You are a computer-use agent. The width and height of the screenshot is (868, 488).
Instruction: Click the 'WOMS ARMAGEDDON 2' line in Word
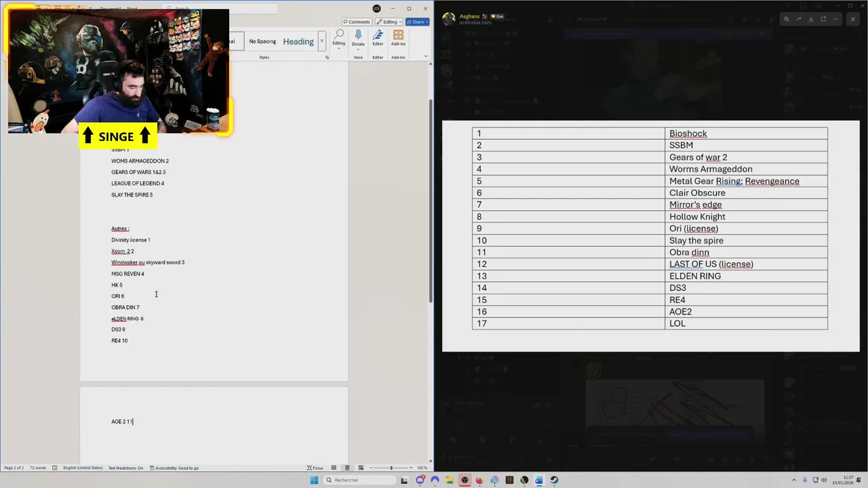[140, 161]
